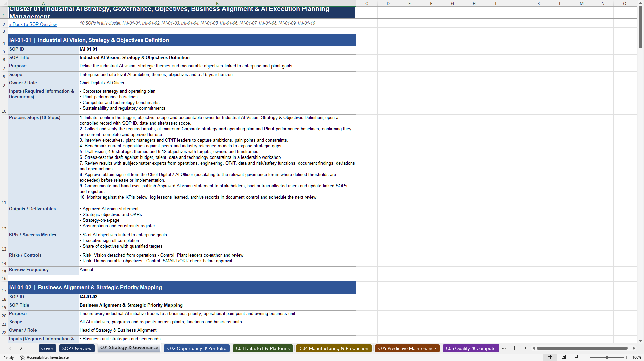Select the IAI-01-02 section header cell
Screen dimensions: 644x361
[x=182, y=287]
